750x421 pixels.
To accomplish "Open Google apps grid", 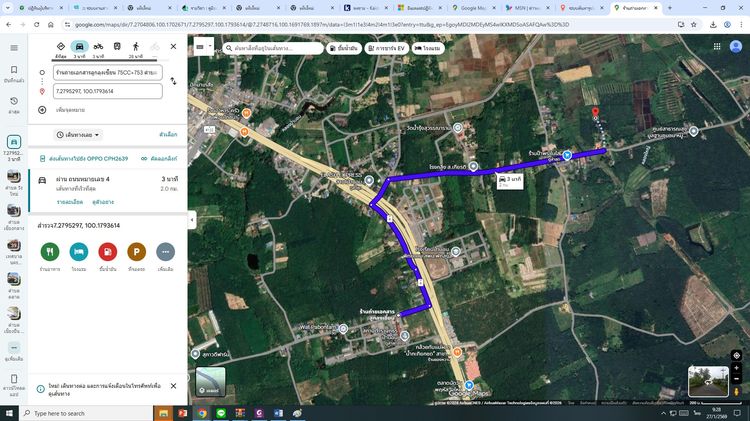I will (x=715, y=46).
